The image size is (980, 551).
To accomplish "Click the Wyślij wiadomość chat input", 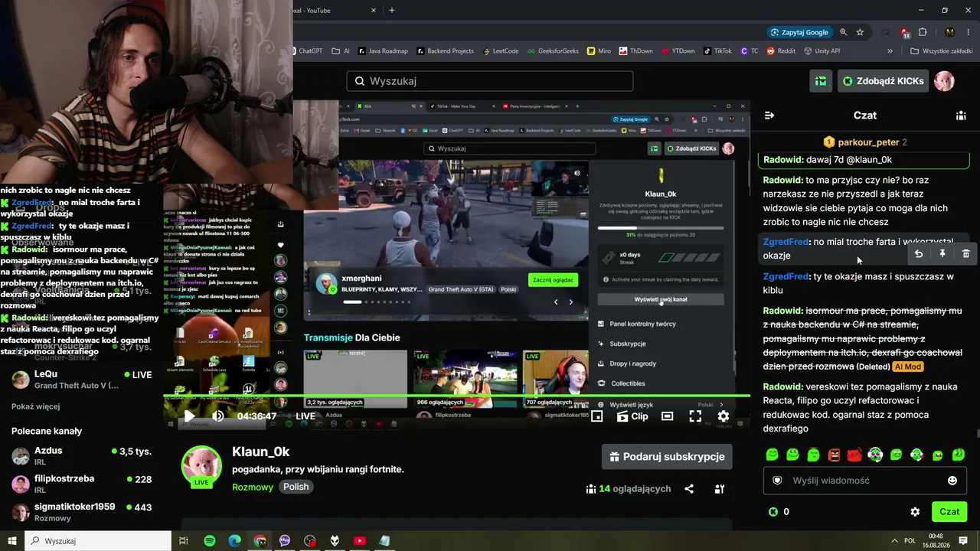I will point(865,481).
